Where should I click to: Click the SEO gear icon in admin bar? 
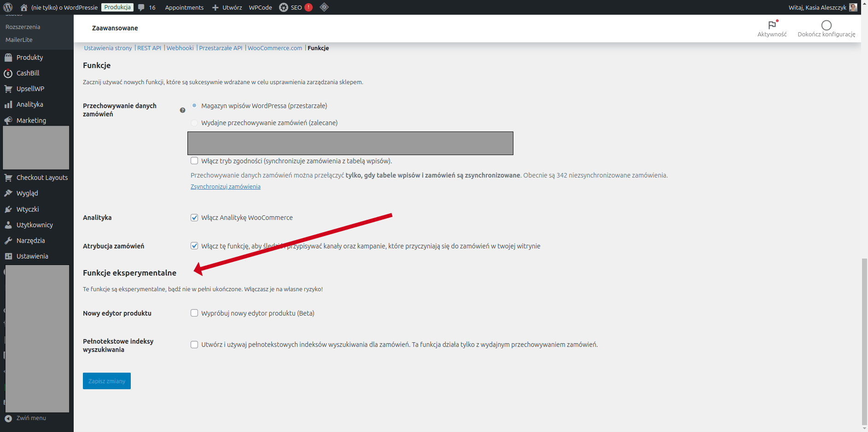coord(284,7)
